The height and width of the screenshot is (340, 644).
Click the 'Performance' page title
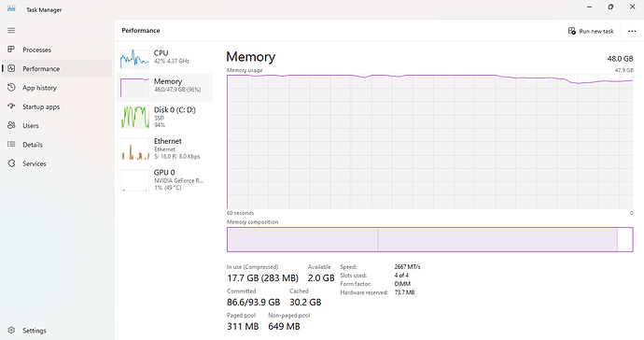pyautogui.click(x=141, y=31)
